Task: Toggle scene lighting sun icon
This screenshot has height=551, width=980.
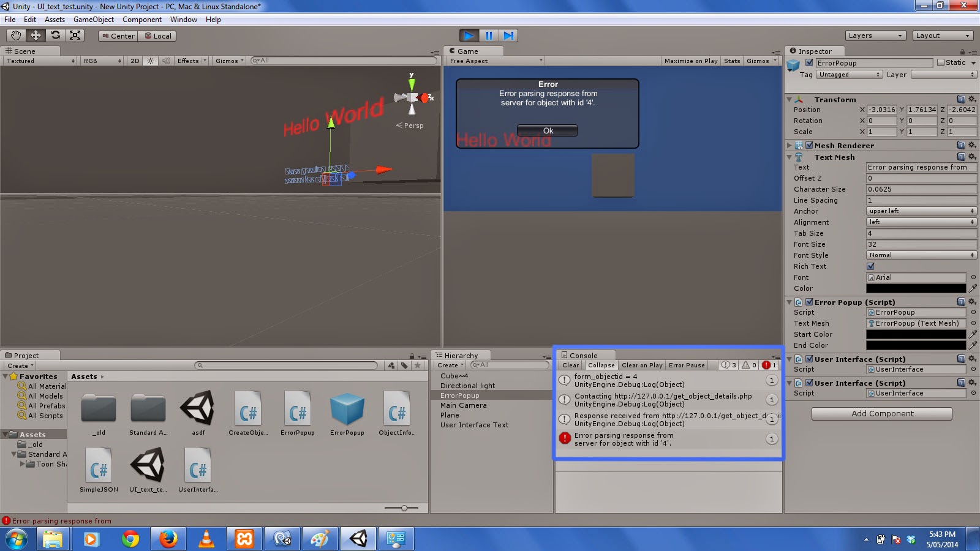Action: [x=150, y=61]
